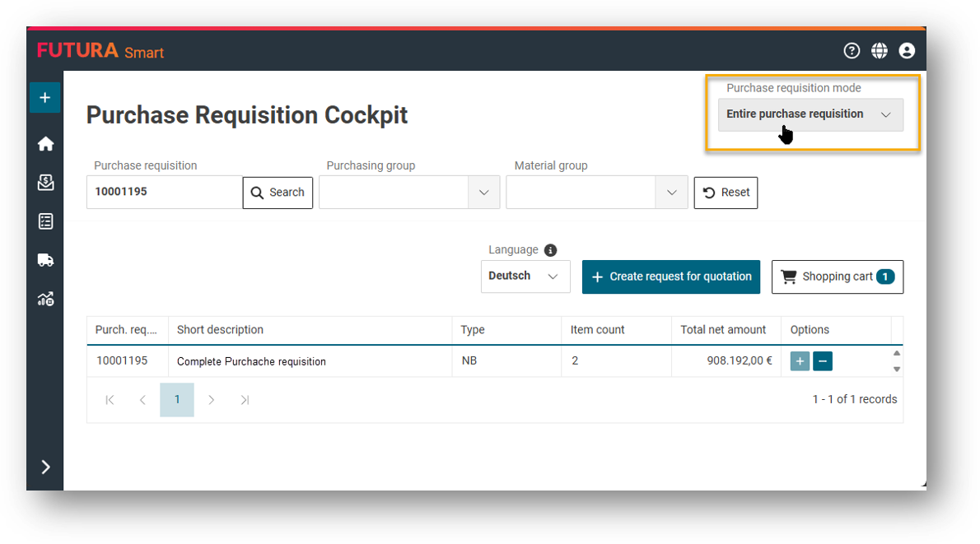Click the Reset button
The height and width of the screenshot is (544, 980).
pyautogui.click(x=726, y=193)
